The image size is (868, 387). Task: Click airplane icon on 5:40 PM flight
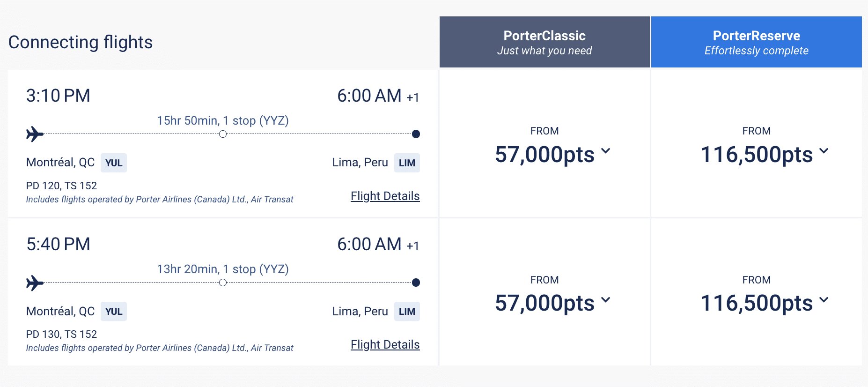pyautogui.click(x=35, y=283)
